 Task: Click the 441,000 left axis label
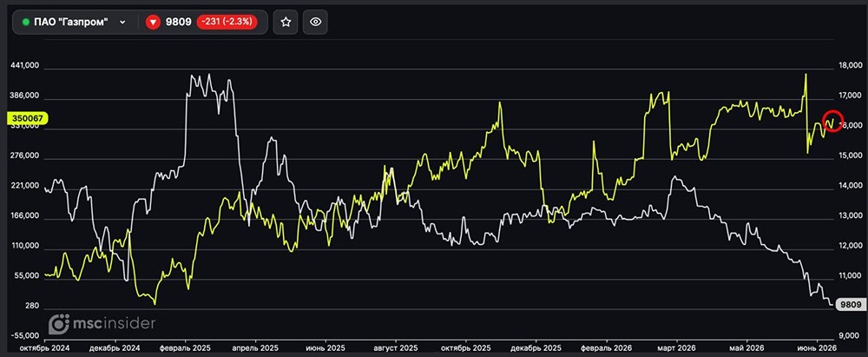25,65
